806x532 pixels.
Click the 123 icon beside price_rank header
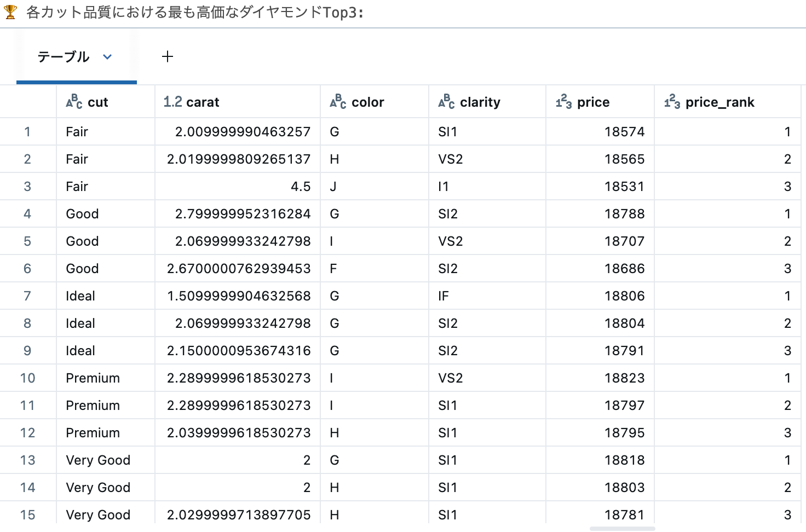coord(672,101)
